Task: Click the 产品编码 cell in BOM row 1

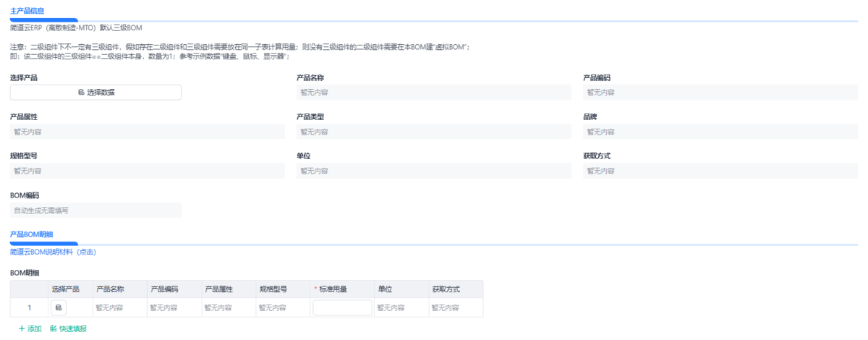Action: coord(174,307)
